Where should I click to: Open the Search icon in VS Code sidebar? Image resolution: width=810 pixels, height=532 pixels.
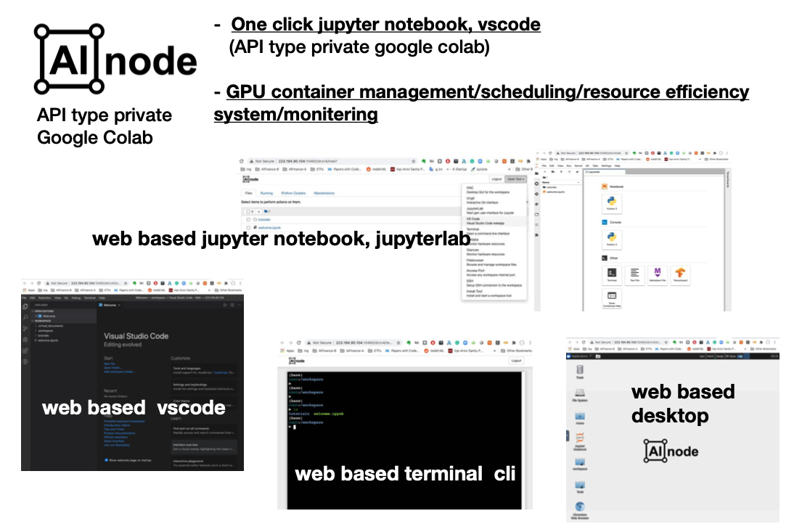[x=25, y=317]
